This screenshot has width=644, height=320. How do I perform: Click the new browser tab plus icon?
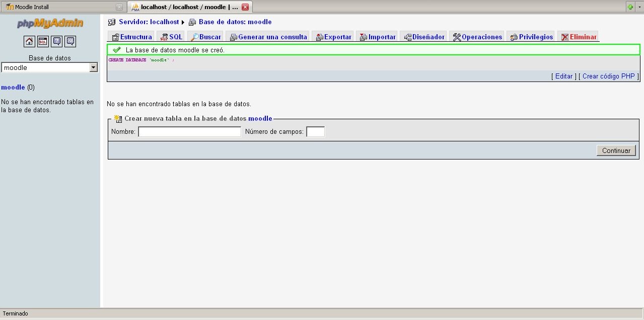point(630,7)
